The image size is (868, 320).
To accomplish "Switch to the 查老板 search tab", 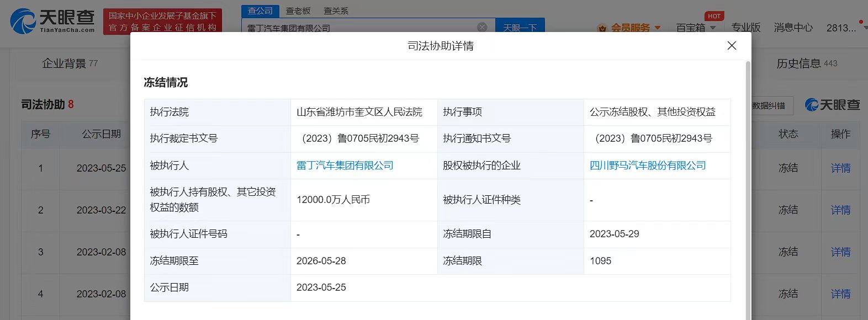I will (x=298, y=11).
